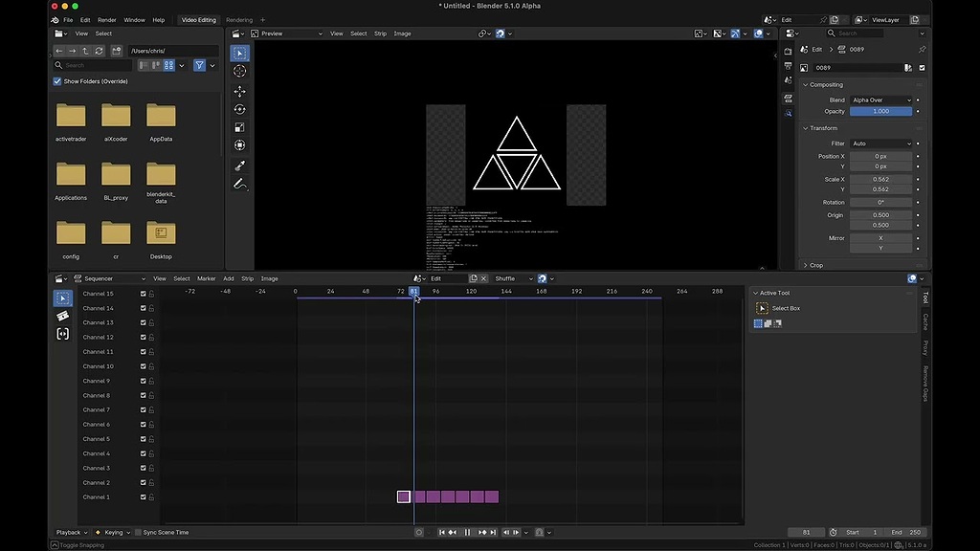The image size is (980, 551).
Task: Open the Filter Auto dropdown
Action: pos(880,143)
